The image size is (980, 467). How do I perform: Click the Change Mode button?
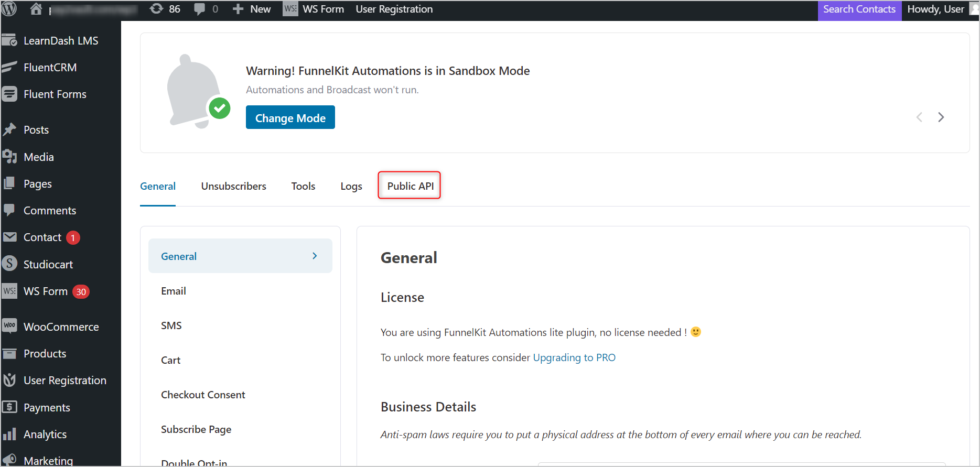290,117
